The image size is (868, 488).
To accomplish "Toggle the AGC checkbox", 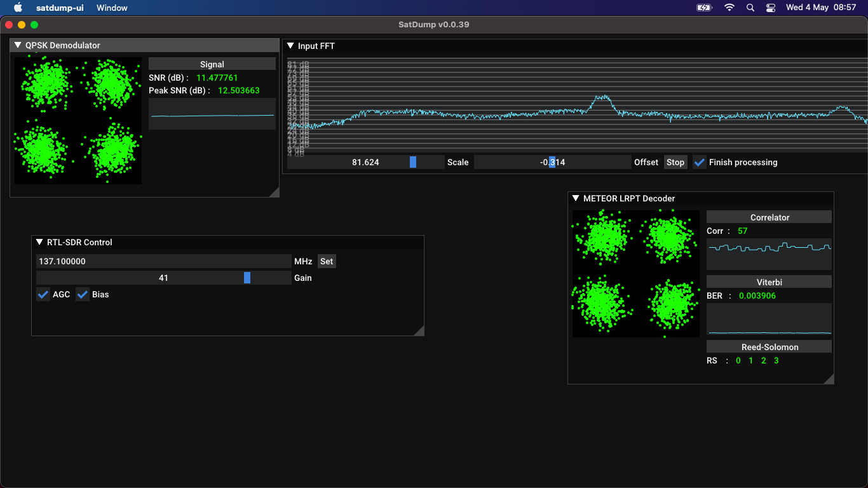I will click(x=43, y=294).
